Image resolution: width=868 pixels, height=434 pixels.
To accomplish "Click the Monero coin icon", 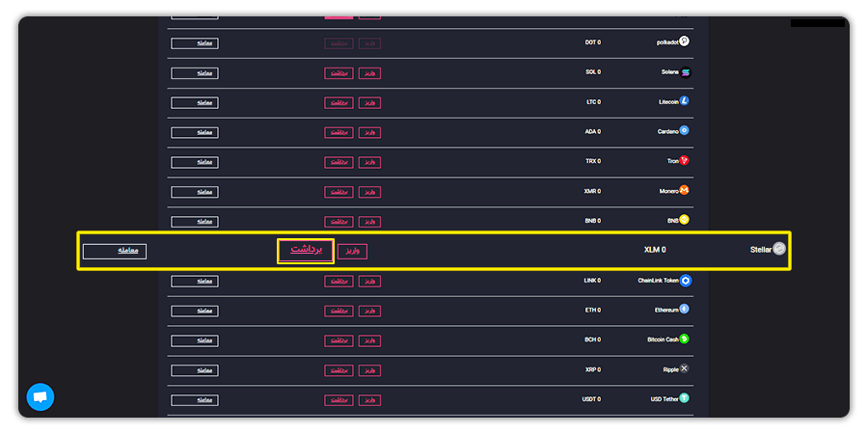I will (684, 190).
